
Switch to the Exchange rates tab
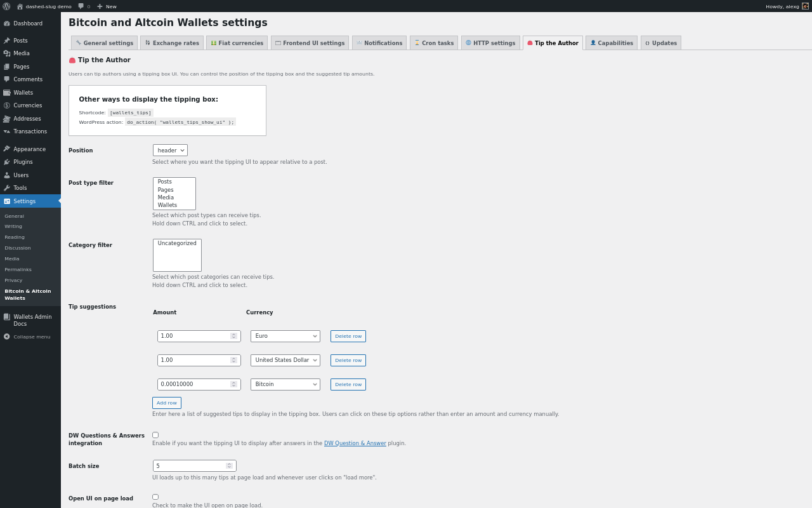172,43
